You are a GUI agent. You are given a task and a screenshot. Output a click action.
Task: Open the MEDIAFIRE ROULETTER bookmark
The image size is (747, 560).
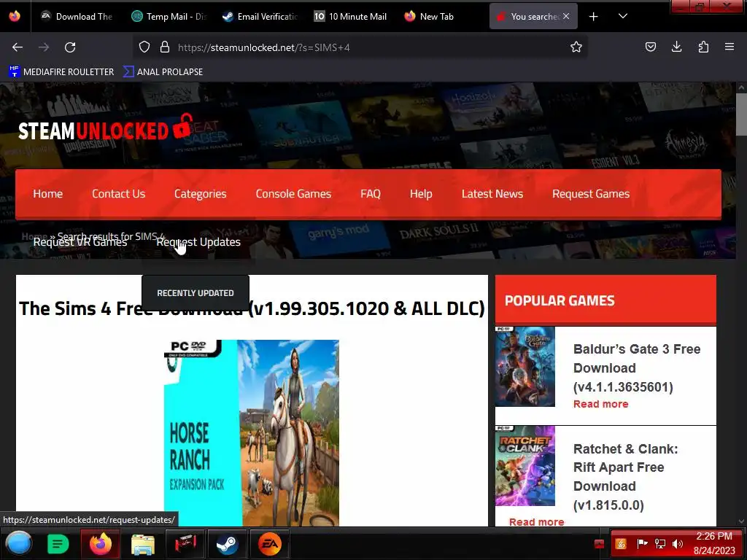(61, 72)
